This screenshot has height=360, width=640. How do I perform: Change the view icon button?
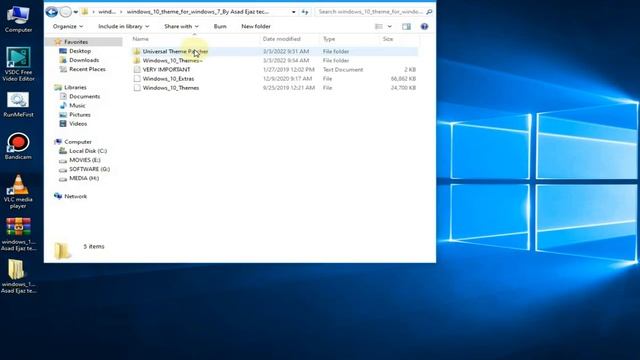[379, 27]
